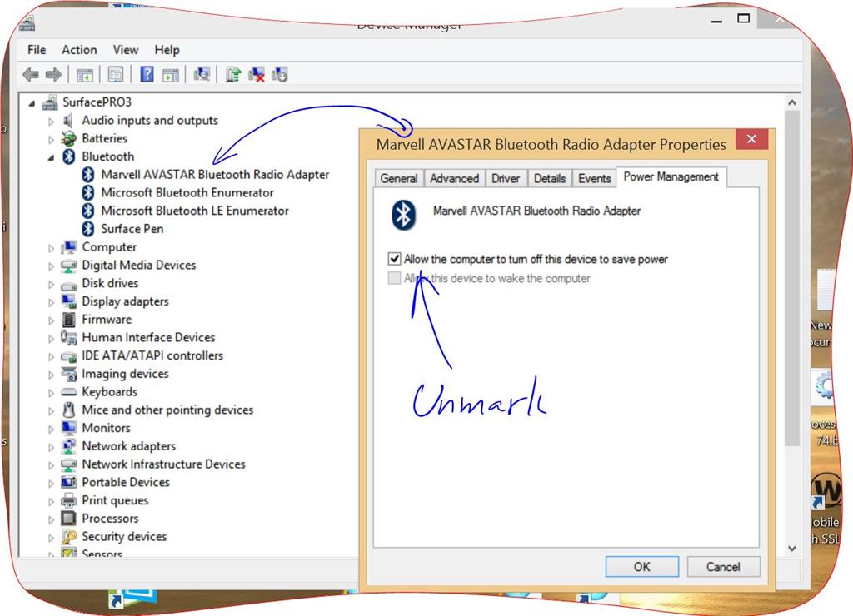Open the View menu
Image resolution: width=853 pixels, height=616 pixels.
point(126,50)
